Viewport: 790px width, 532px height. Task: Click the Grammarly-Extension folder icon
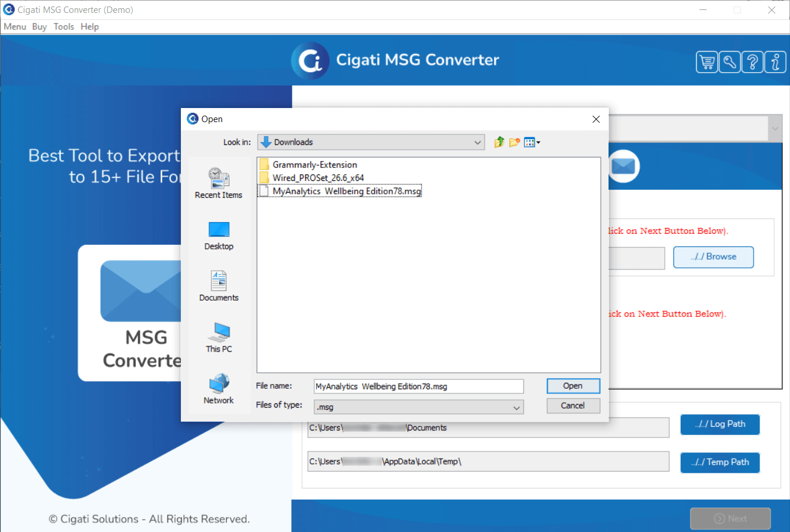(x=264, y=164)
